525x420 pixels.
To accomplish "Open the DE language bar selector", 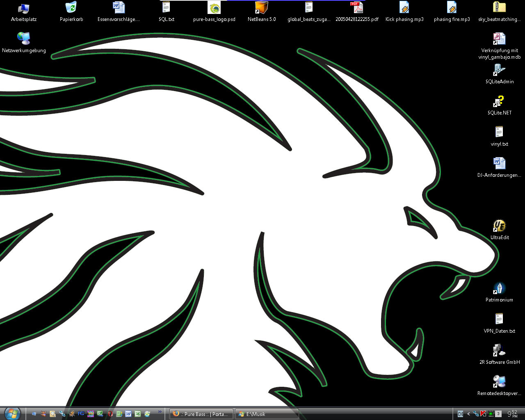I will pyautogui.click(x=461, y=414).
